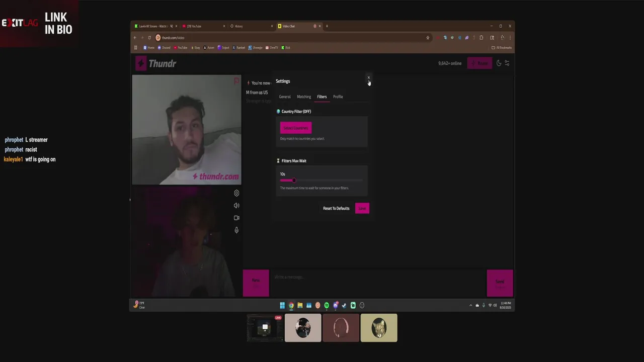Save the settings
644x362 pixels.
(x=362, y=208)
